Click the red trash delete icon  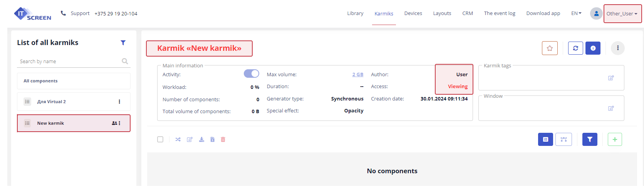point(223,139)
